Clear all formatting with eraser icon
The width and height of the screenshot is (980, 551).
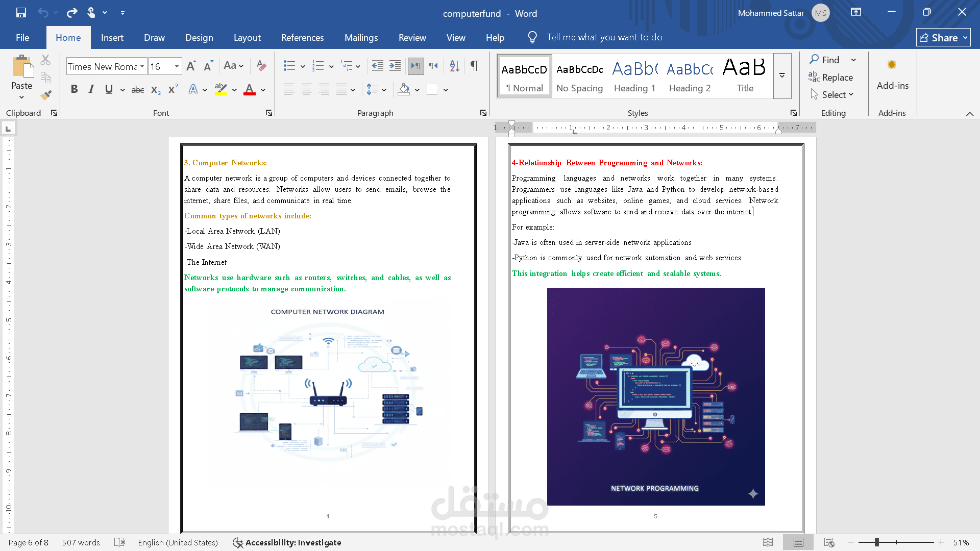(261, 66)
